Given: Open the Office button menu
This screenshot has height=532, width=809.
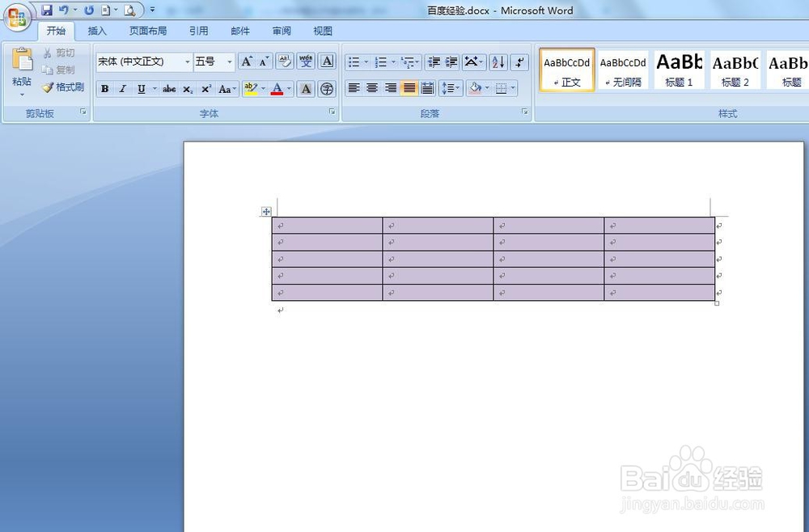Looking at the screenshot, I should click(16, 18).
